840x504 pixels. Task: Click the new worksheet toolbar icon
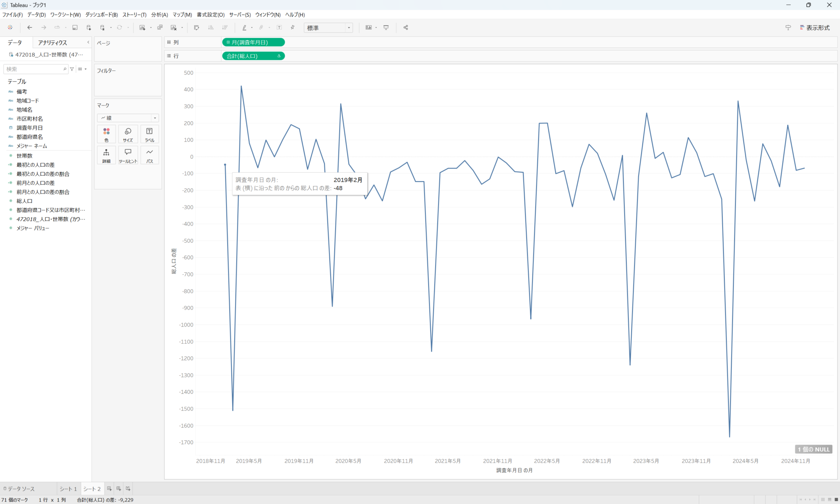click(142, 27)
